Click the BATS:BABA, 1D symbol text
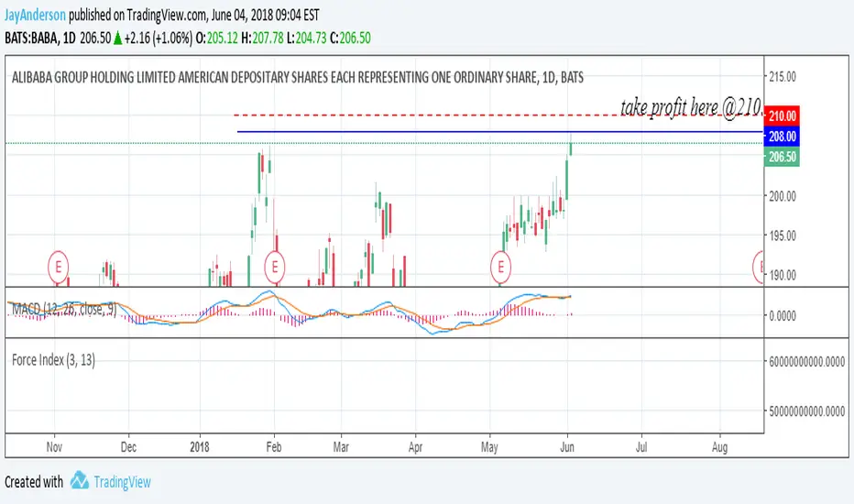 click(40, 38)
